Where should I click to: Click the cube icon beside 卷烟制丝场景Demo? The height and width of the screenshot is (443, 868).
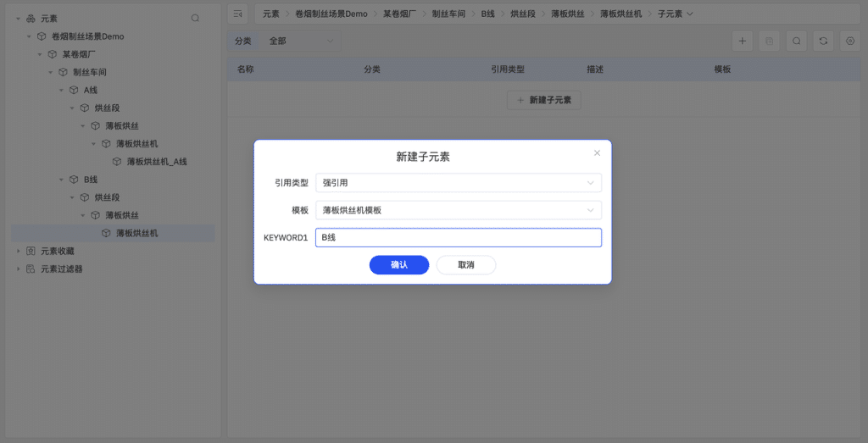click(x=42, y=36)
